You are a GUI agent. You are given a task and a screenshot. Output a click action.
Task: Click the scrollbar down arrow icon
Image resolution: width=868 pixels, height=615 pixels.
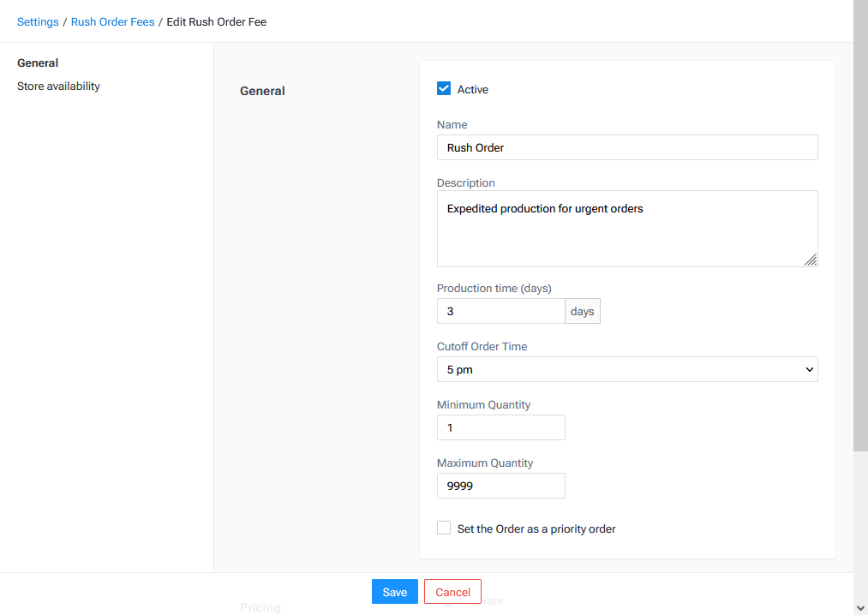861,607
